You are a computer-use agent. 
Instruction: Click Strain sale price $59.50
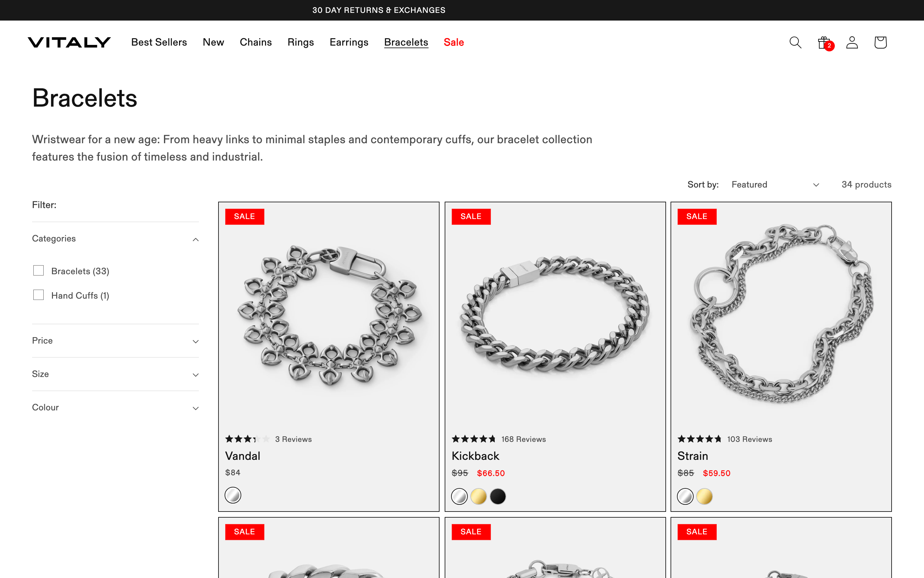(x=716, y=473)
